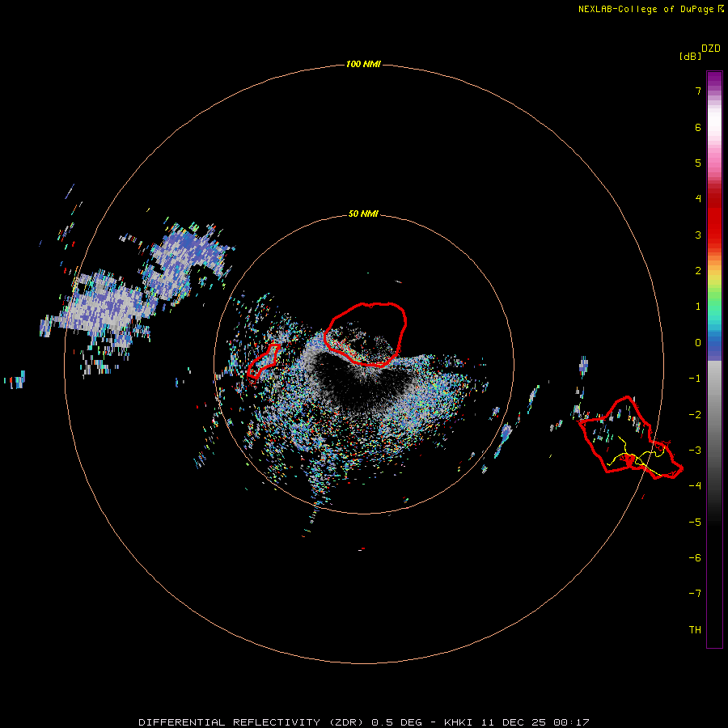Click the 6 value on color scale
Screen dimensions: 728x728
coord(698,127)
